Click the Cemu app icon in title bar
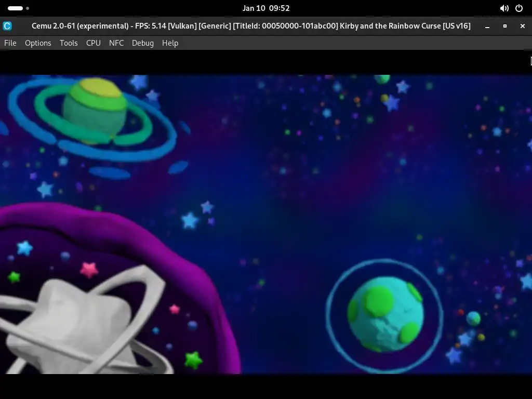Screen dimensions: 532x399 7,26
